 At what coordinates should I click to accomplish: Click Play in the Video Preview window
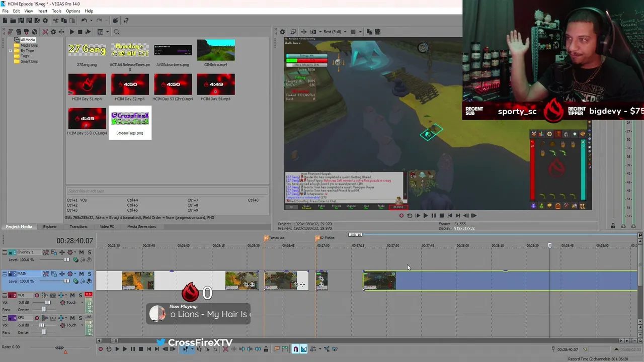pyautogui.click(x=425, y=216)
